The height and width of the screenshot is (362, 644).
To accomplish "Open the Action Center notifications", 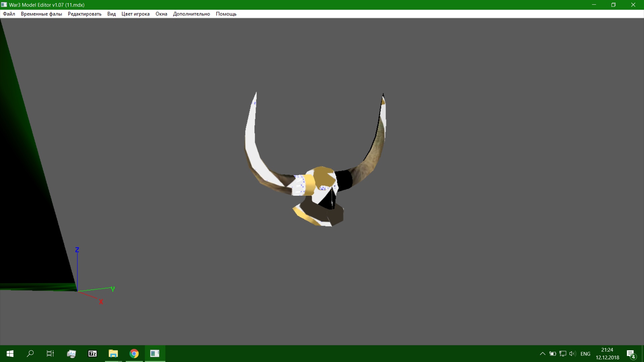I will pyautogui.click(x=631, y=354).
